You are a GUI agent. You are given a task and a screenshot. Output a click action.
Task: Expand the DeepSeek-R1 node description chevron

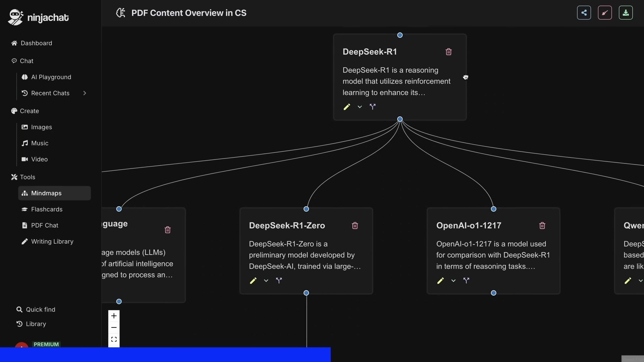pyautogui.click(x=360, y=107)
